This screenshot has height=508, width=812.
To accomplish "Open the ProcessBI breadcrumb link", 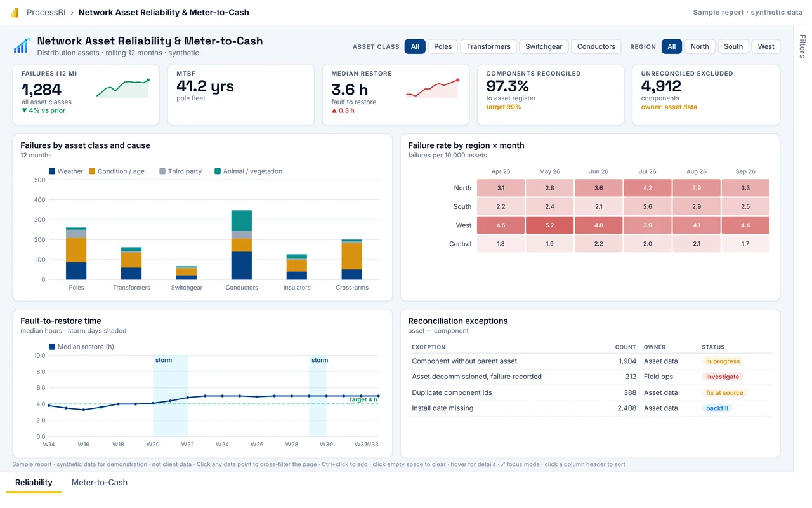I will point(47,13).
